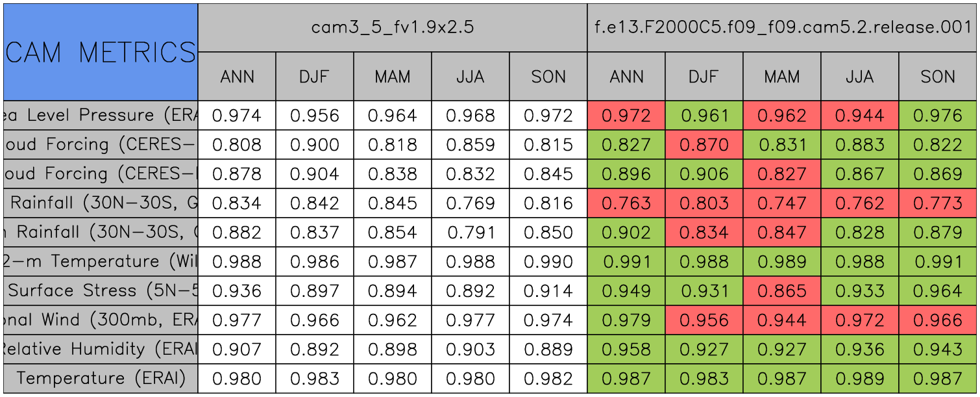Select the cam3_5_fv1.9x2.5 group header
Screen dimensions: 980x397
tap(392, 27)
